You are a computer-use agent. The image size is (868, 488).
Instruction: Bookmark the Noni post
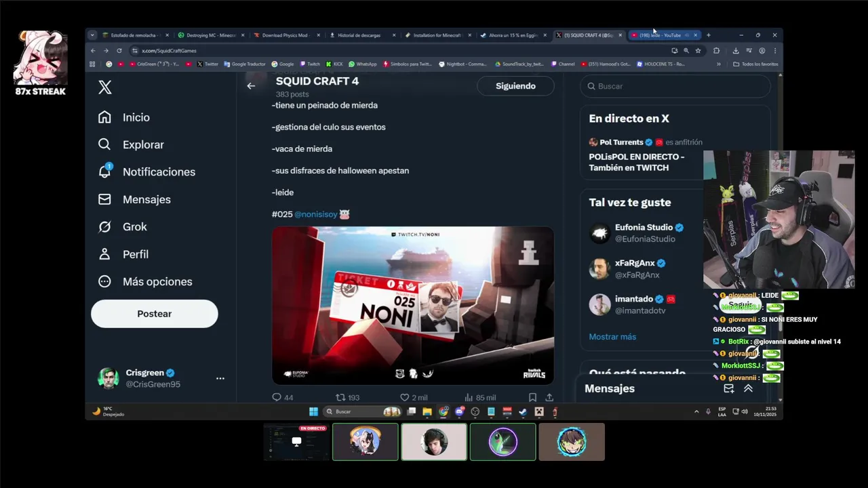(532, 397)
